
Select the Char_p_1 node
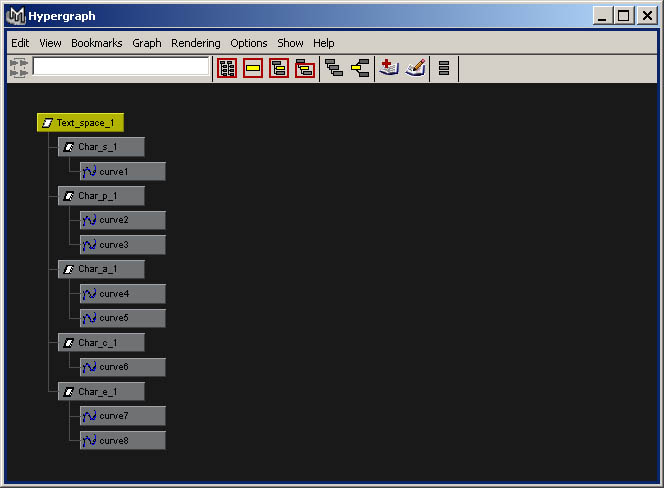click(x=101, y=196)
